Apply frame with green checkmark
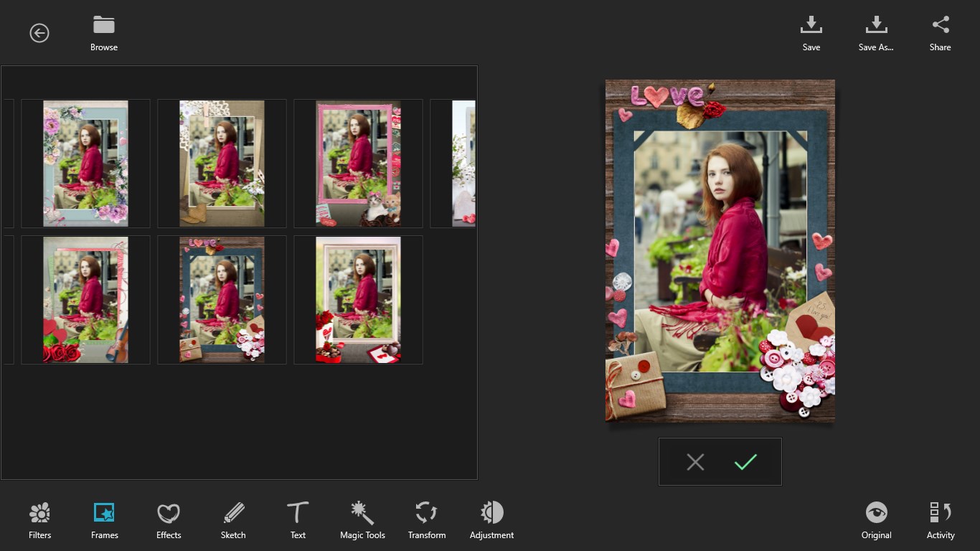Image resolution: width=980 pixels, height=551 pixels. (x=746, y=462)
